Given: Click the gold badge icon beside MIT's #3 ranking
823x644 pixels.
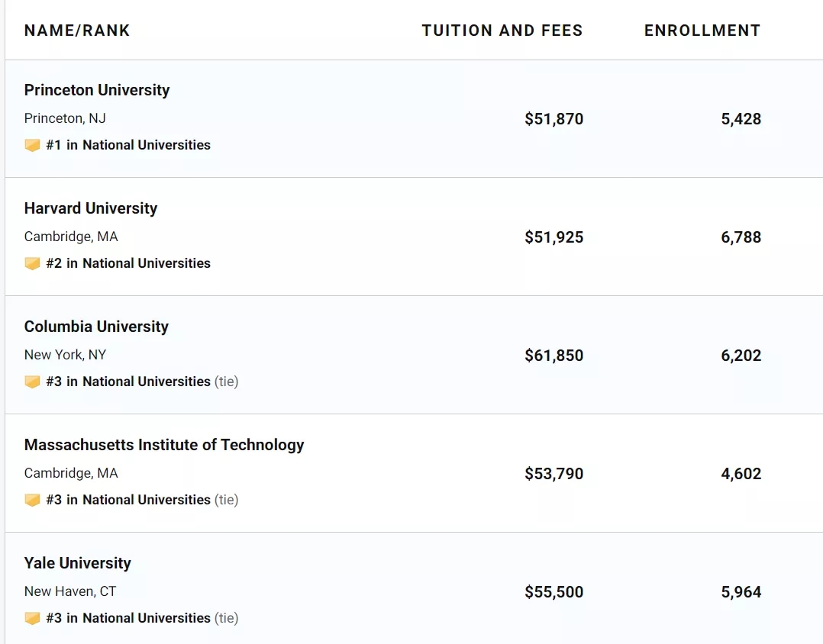Looking at the screenshot, I should click(x=32, y=500).
